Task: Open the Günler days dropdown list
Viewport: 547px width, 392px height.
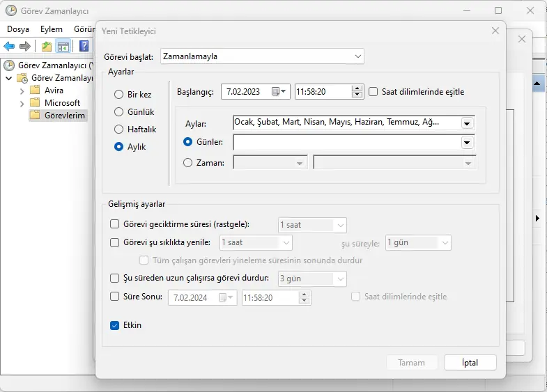Action: 467,142
